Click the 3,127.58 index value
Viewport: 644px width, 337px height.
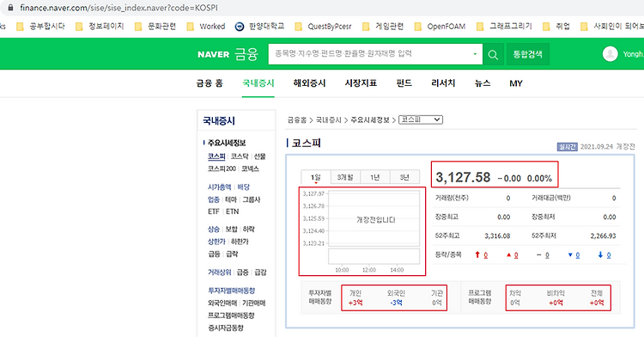pyautogui.click(x=463, y=178)
